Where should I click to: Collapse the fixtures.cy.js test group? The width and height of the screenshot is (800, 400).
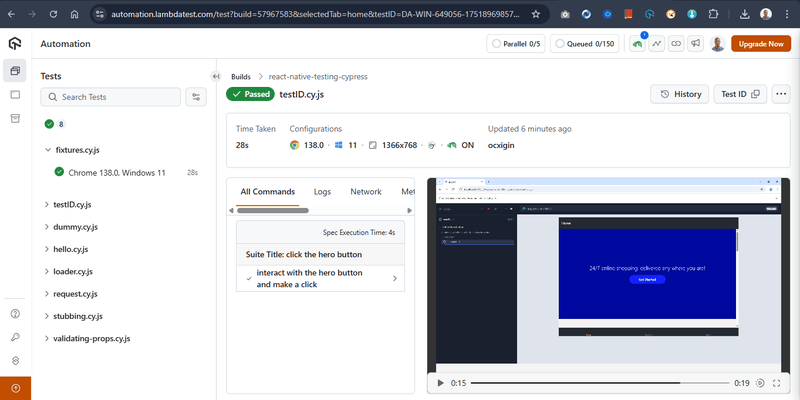pos(47,149)
